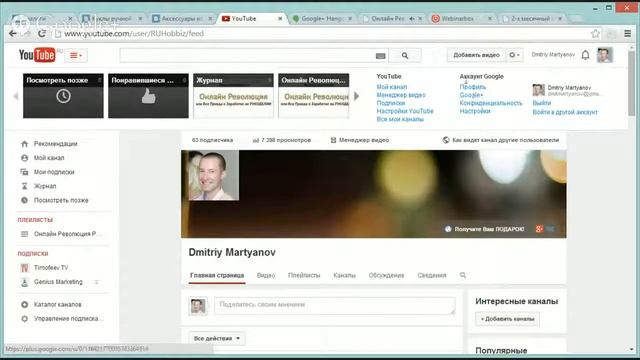This screenshot has height=360, width=640.
Task: Open Подписки link in account menu
Action: pyautogui.click(x=391, y=103)
